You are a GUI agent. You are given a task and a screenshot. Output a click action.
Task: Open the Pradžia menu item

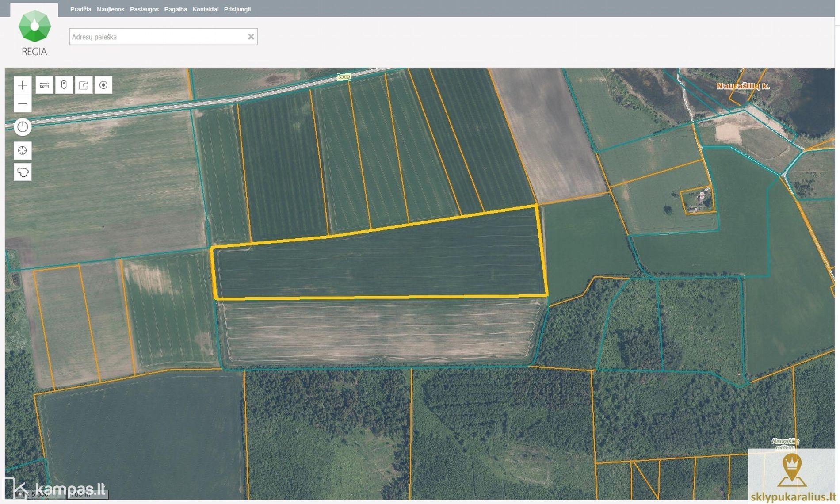pyautogui.click(x=80, y=9)
